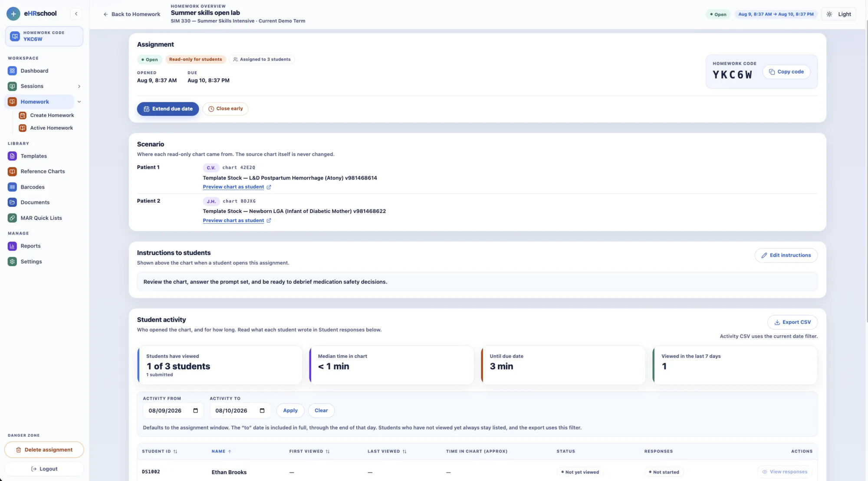Click View responses for Ethan Brooks
868x481 pixels.
click(x=785, y=472)
